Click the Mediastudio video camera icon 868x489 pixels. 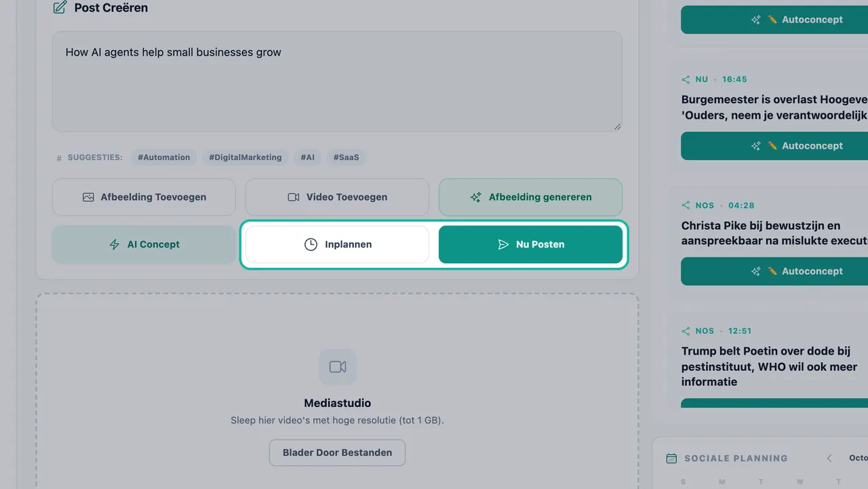(x=338, y=367)
